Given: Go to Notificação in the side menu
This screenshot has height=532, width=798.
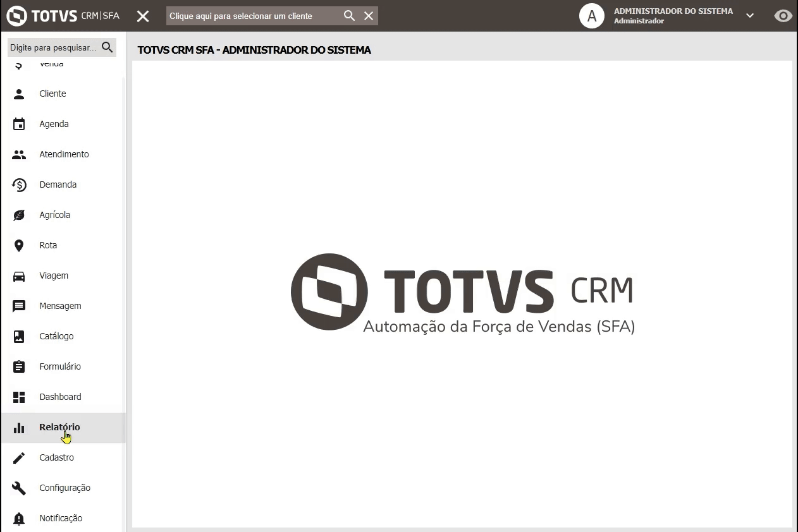Looking at the screenshot, I should 63,518.
